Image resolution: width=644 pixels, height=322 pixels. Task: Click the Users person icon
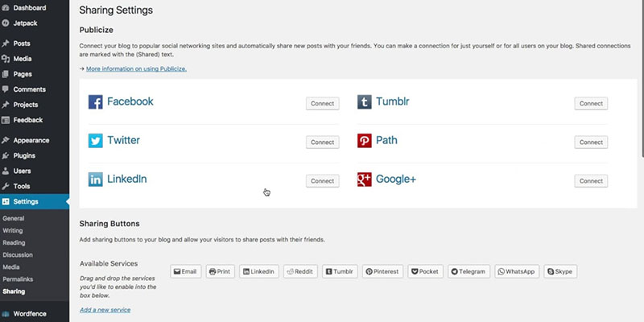6,171
